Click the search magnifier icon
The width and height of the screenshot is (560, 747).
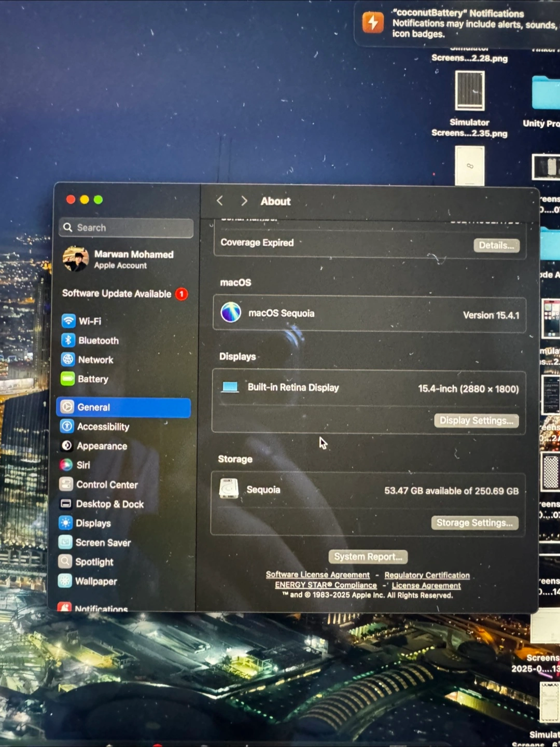pyautogui.click(x=68, y=227)
